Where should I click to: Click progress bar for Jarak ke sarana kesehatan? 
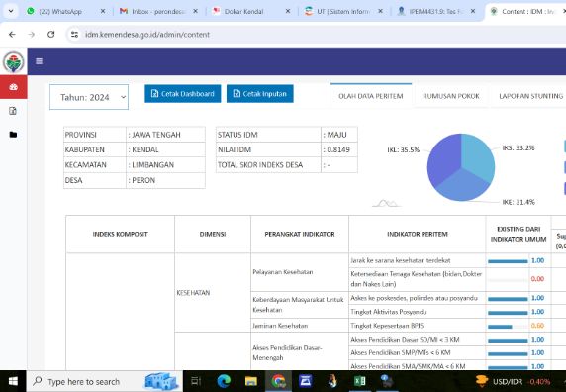pos(508,261)
